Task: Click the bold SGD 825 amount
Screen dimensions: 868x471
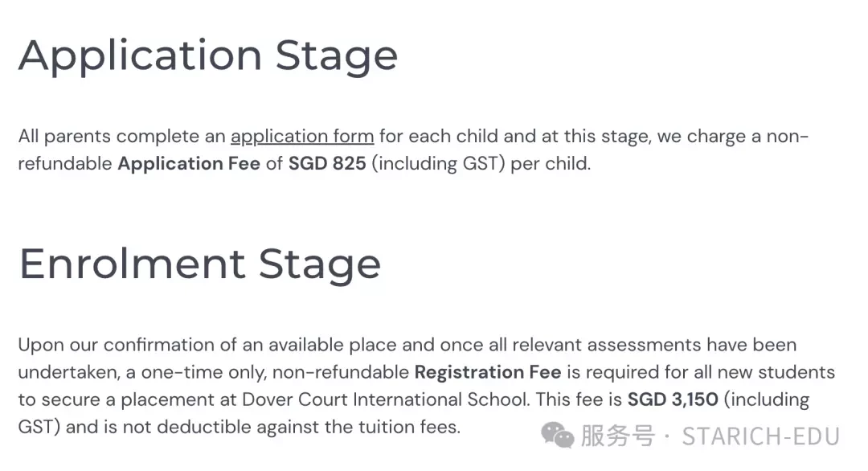Action: click(327, 164)
